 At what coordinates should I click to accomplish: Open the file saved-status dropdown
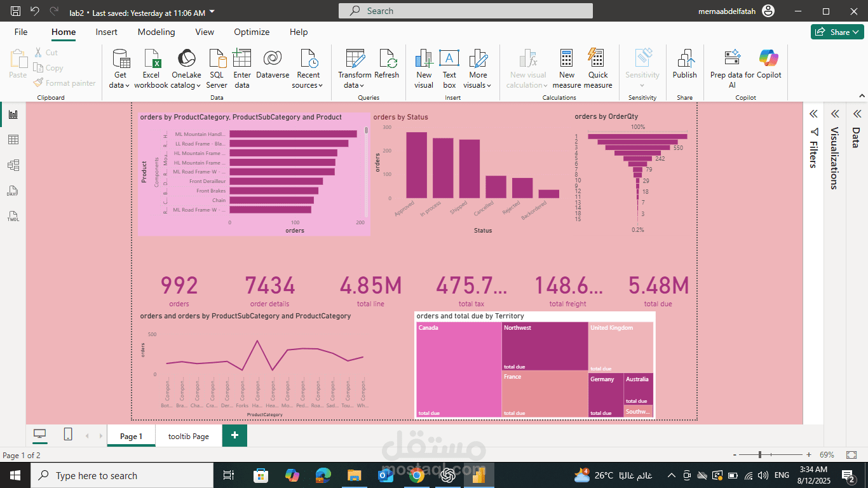(x=212, y=12)
